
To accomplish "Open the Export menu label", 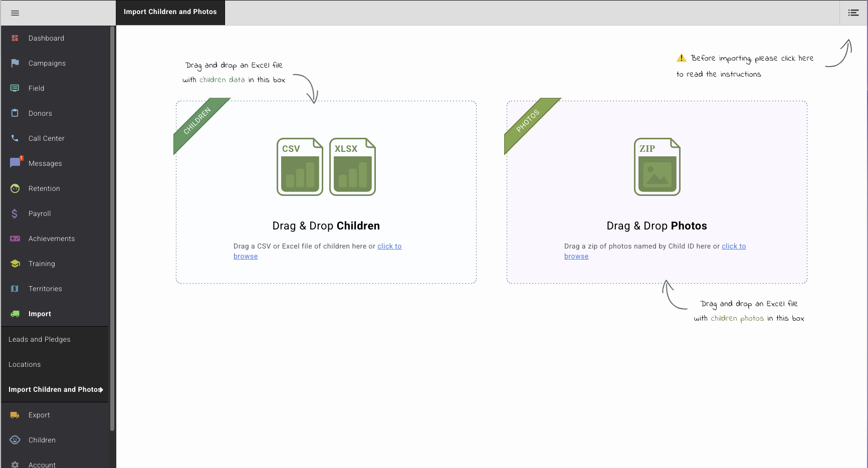I will click(39, 415).
